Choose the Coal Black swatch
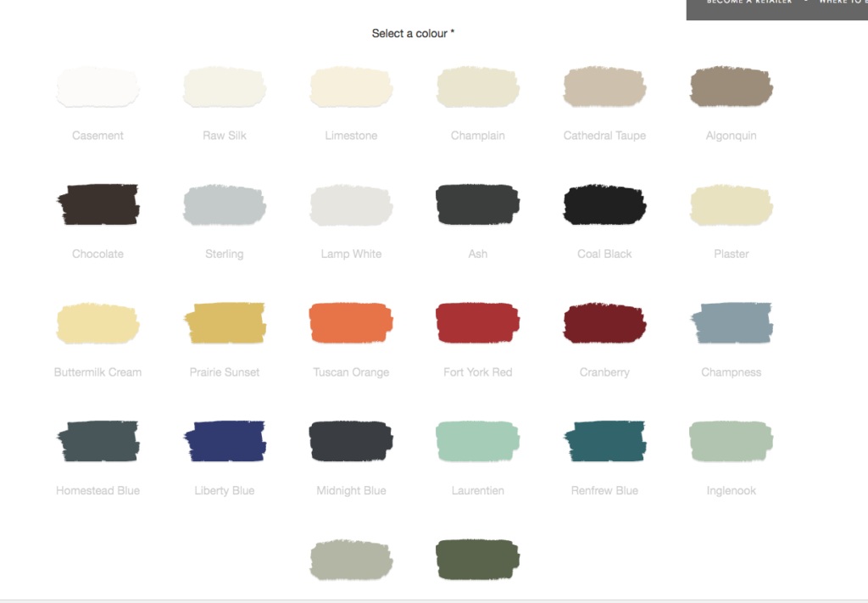This screenshot has height=603, width=868. 604,205
